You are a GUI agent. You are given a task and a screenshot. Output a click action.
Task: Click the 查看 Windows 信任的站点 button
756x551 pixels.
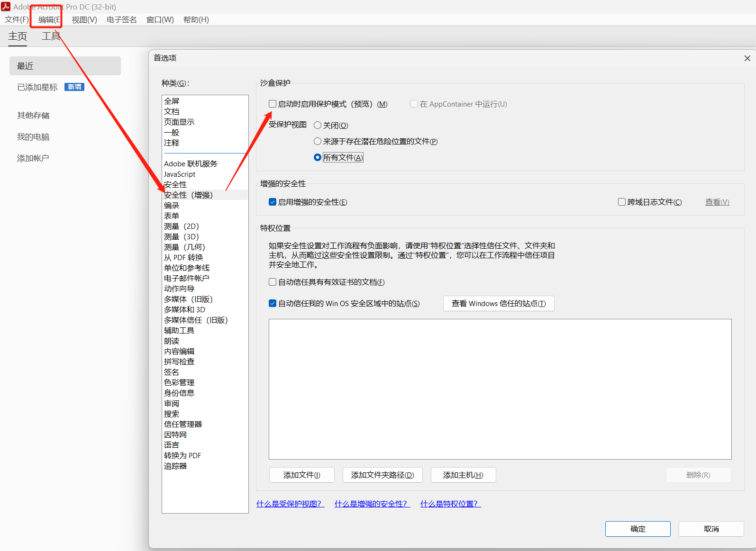(x=499, y=303)
